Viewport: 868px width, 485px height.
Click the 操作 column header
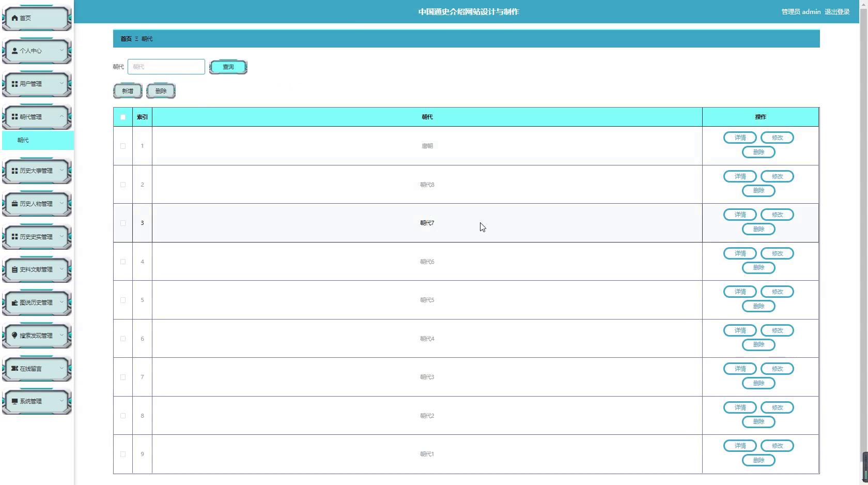[761, 117]
